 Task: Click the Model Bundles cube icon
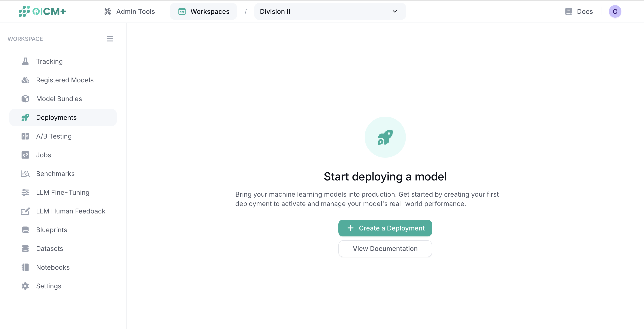click(25, 99)
